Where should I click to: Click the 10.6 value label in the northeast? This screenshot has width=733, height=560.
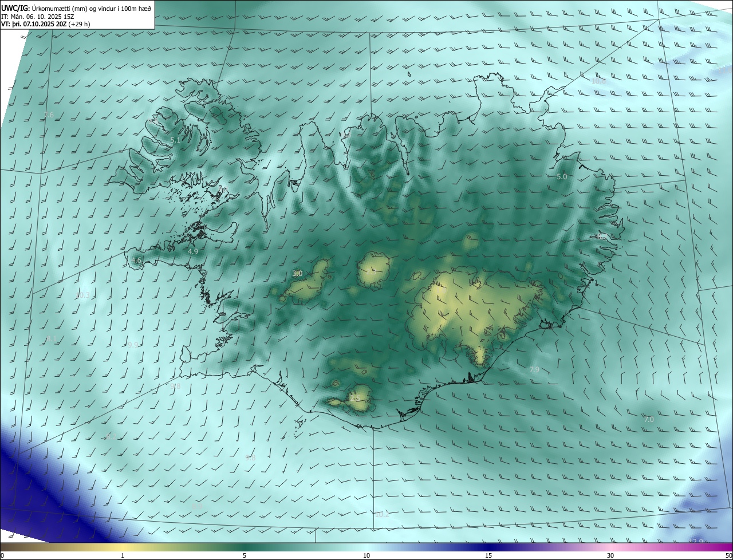point(598,81)
